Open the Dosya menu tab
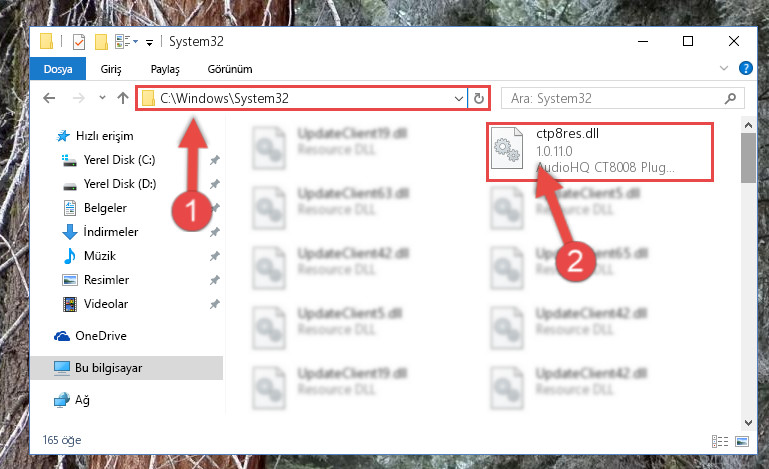Viewport: 769px width, 469px height. (x=58, y=69)
